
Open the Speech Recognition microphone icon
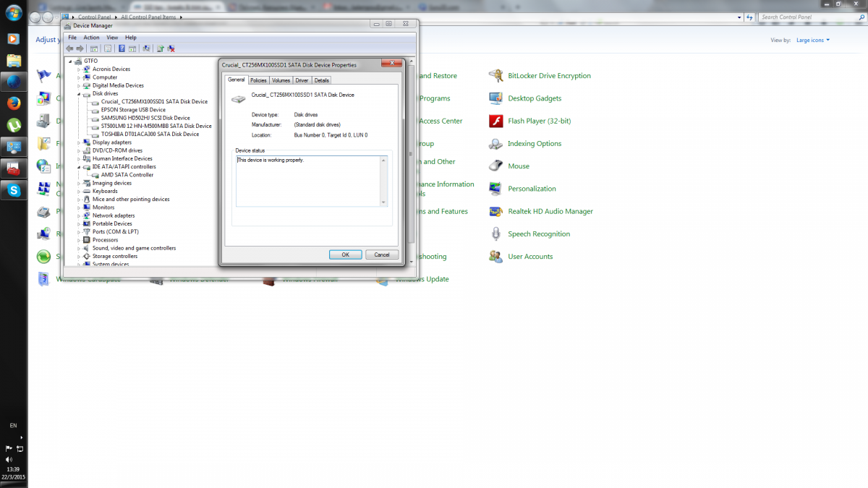(495, 234)
